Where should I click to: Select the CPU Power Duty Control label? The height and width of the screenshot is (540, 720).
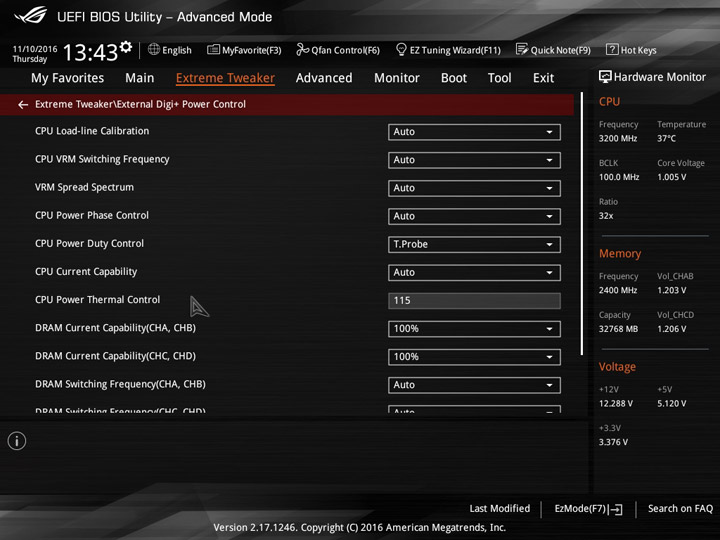pos(90,244)
